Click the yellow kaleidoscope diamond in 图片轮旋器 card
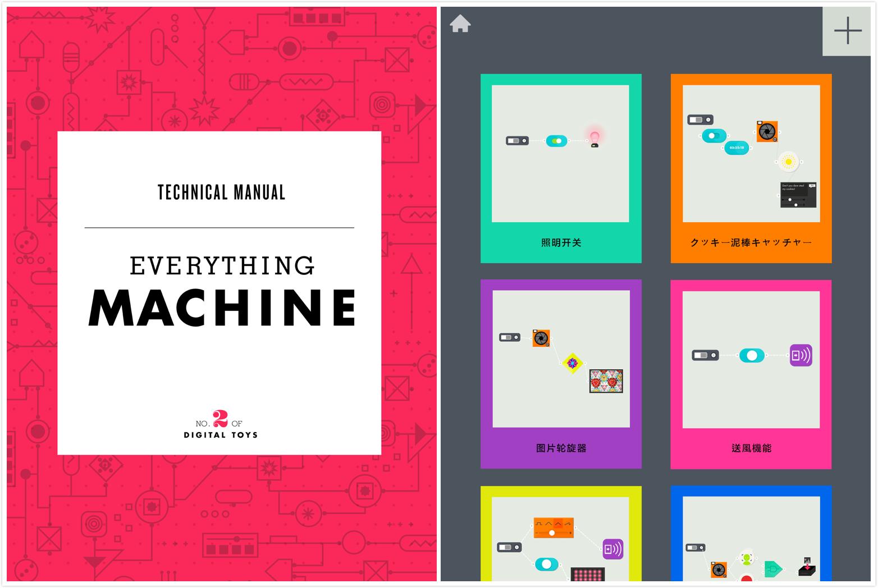This screenshot has height=588, width=878. (x=572, y=364)
